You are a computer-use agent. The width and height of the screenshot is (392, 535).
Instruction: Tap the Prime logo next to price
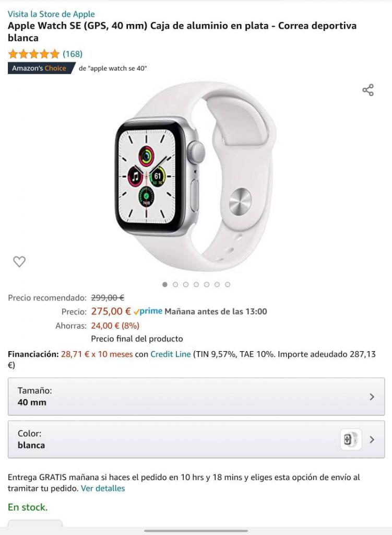[148, 311]
